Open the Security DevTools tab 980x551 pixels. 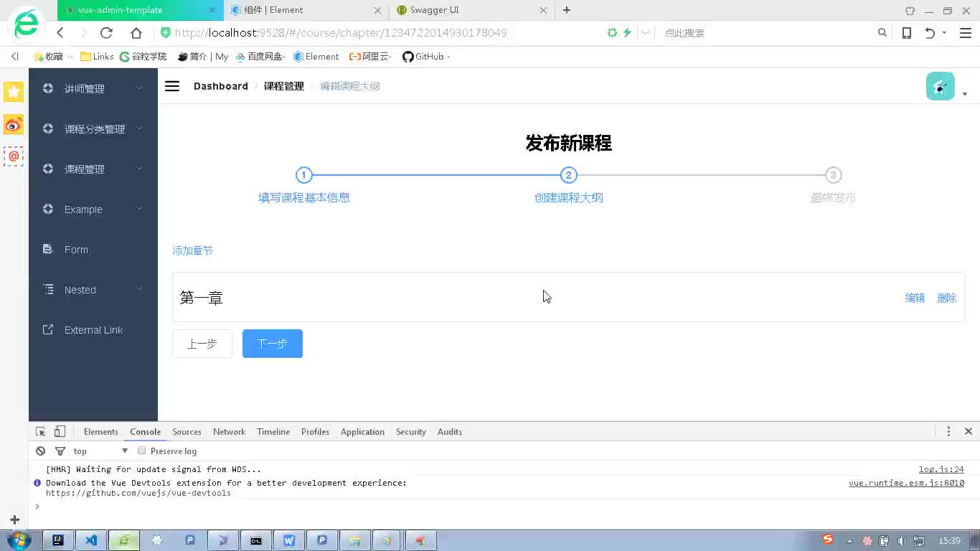(x=411, y=431)
